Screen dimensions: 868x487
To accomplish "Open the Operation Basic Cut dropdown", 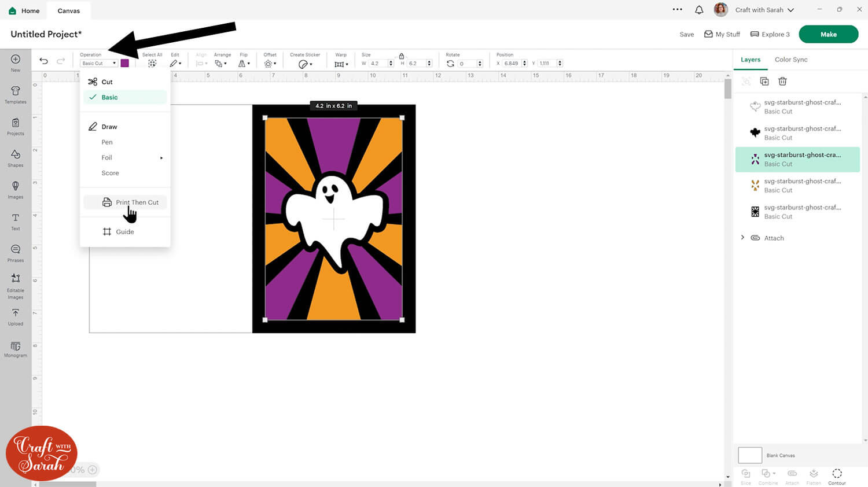I will 99,63.
